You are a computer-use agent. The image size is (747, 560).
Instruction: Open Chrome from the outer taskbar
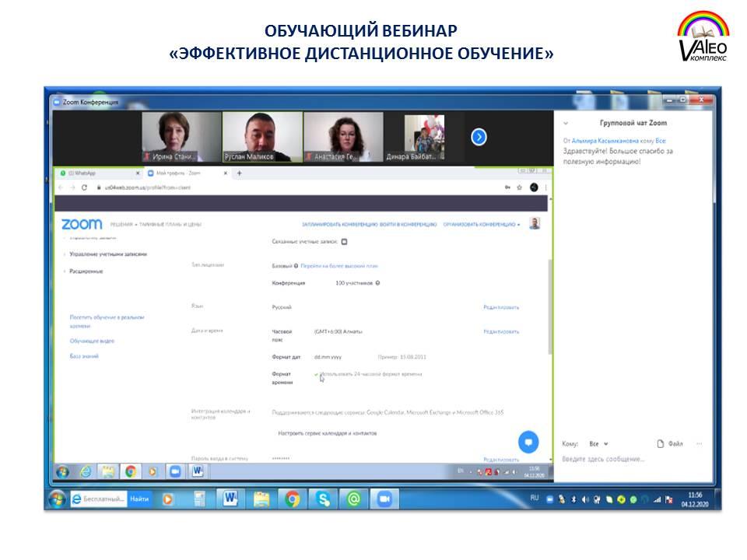click(x=292, y=499)
